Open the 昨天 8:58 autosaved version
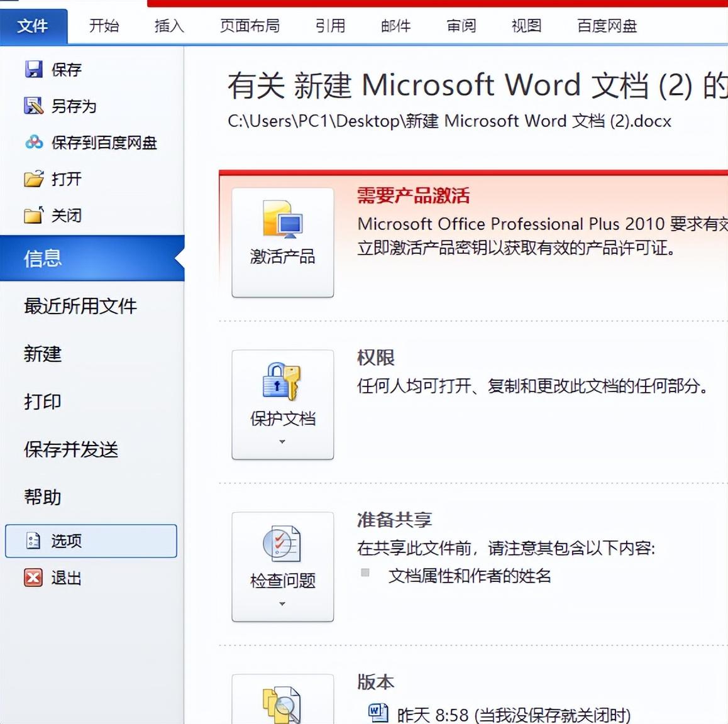 pos(514,715)
